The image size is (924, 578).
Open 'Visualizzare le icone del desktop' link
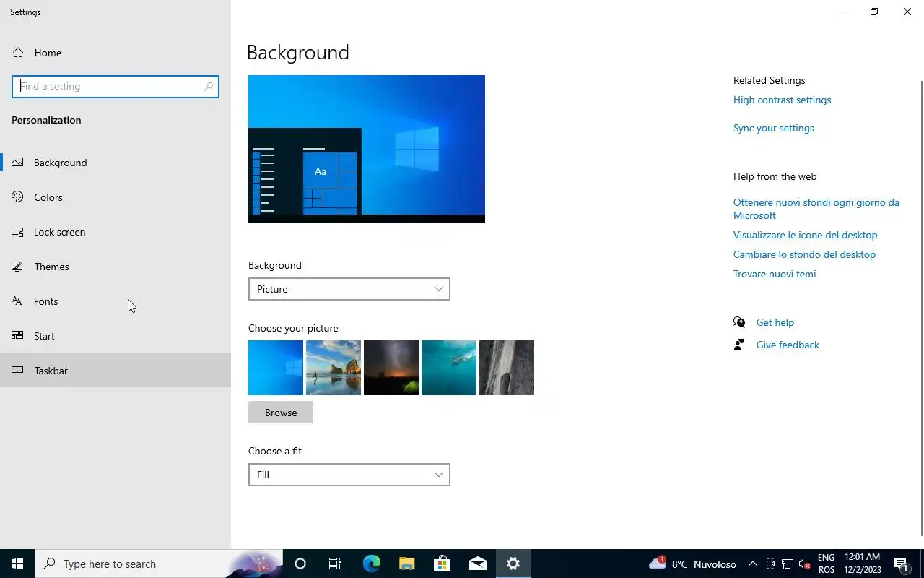tap(805, 235)
